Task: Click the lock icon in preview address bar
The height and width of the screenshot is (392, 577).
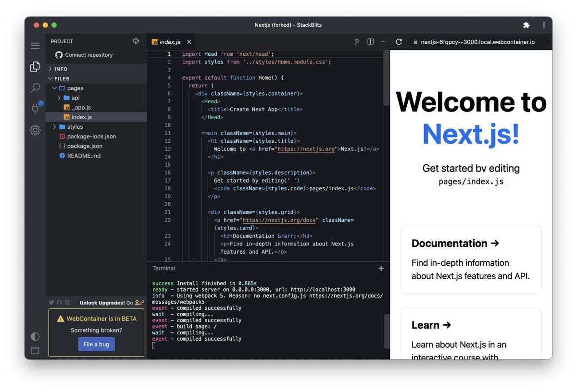Action: 415,42
